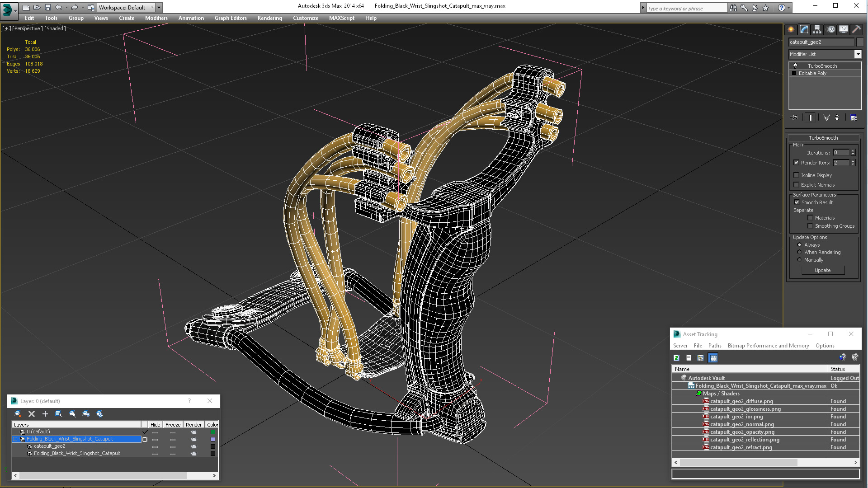
Task: Open Asset Tracking Paths menu
Action: (x=714, y=346)
